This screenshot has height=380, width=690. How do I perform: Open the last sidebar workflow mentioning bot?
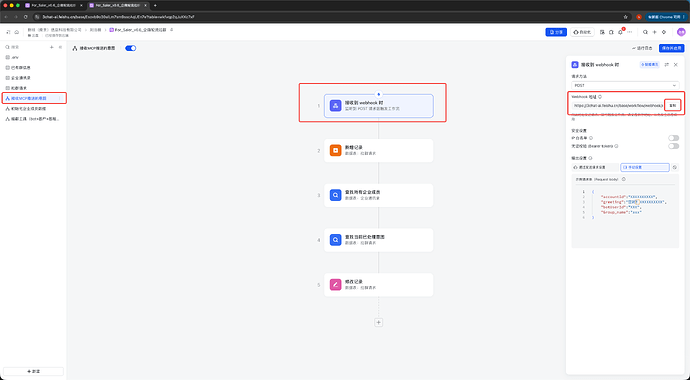[x=33, y=119]
